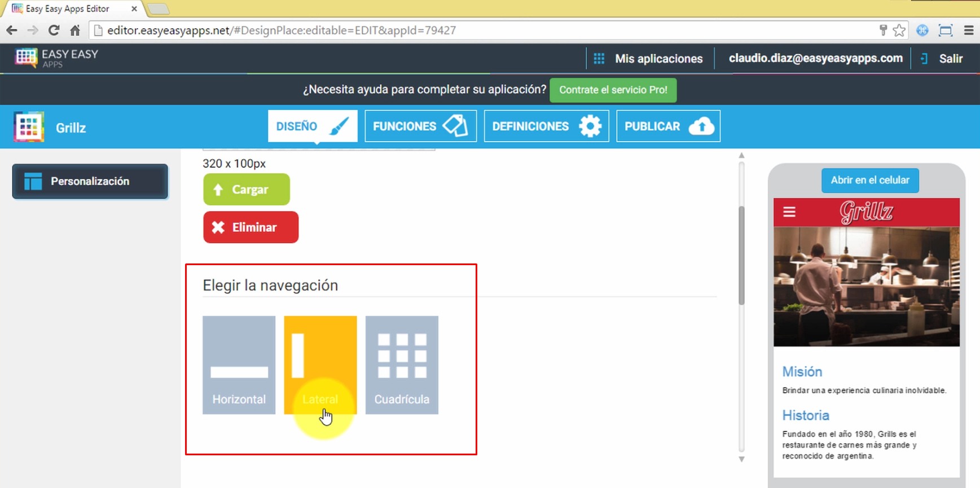Screen dimensions: 980x488
Task: Click the Salir logout icon
Action: (924, 59)
